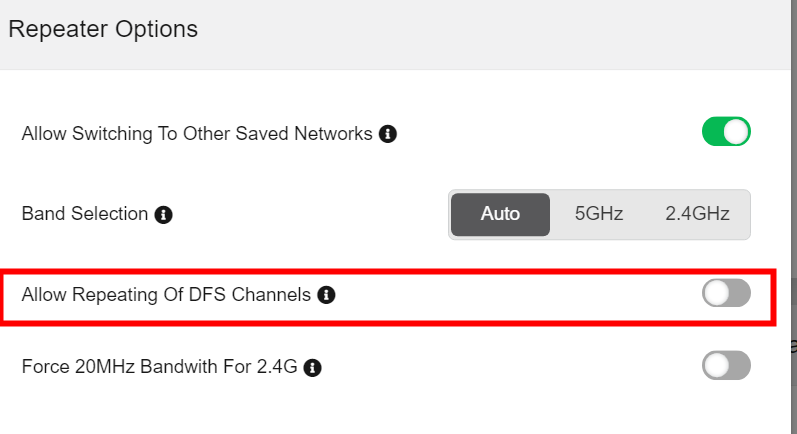Click blank area of the gray Repeater Options header

(500, 30)
